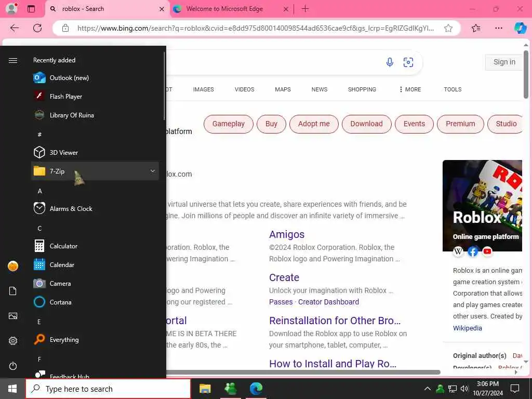Open user account icon in Start sidebar
The width and height of the screenshot is (532, 399).
pyautogui.click(x=13, y=266)
